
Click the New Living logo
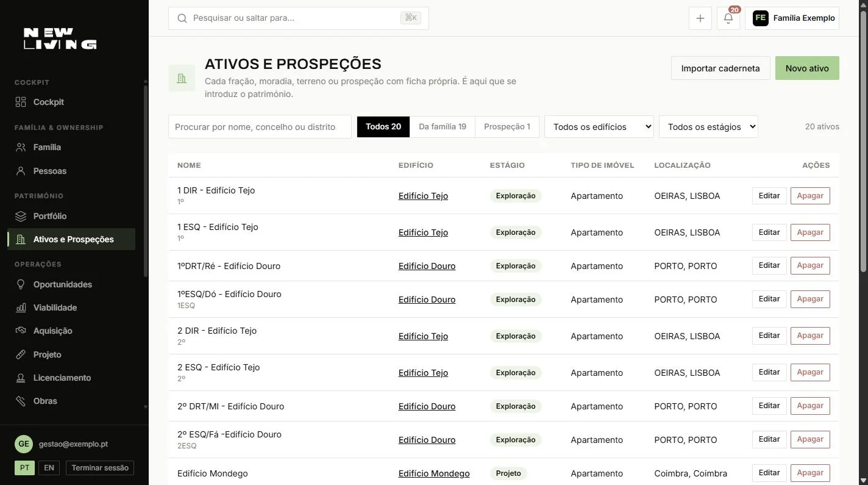[x=60, y=38]
